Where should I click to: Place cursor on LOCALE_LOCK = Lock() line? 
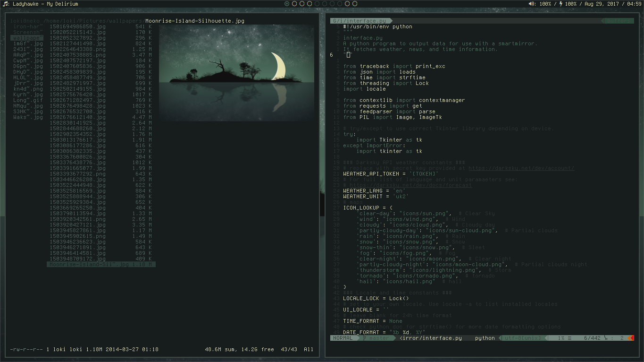[x=376, y=298]
